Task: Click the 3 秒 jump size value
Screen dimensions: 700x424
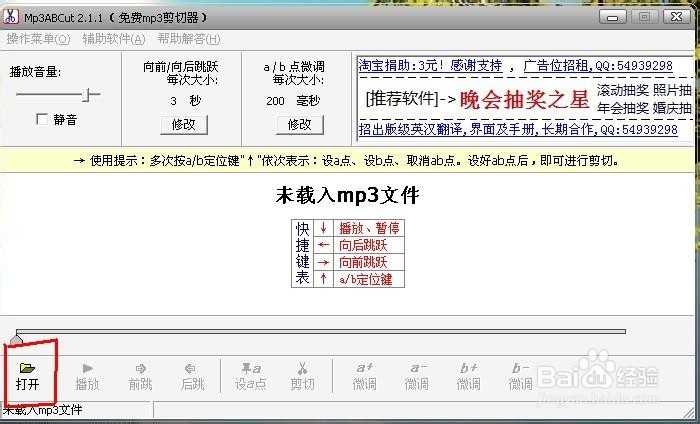Action: click(x=185, y=101)
